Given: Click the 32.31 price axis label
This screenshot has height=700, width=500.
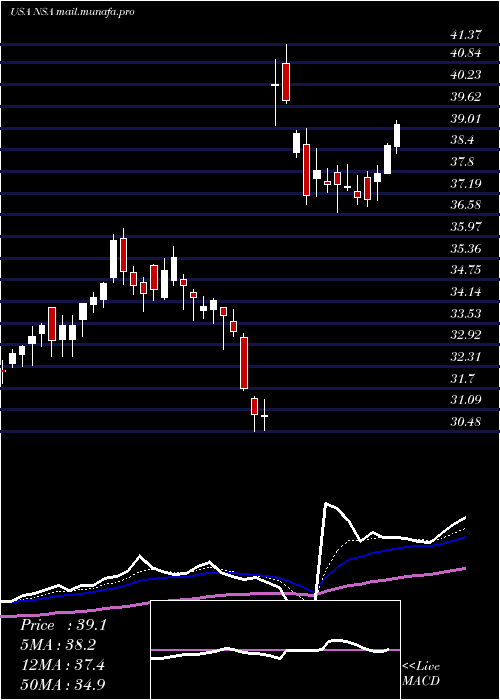Looking at the screenshot, I should pos(466,357).
